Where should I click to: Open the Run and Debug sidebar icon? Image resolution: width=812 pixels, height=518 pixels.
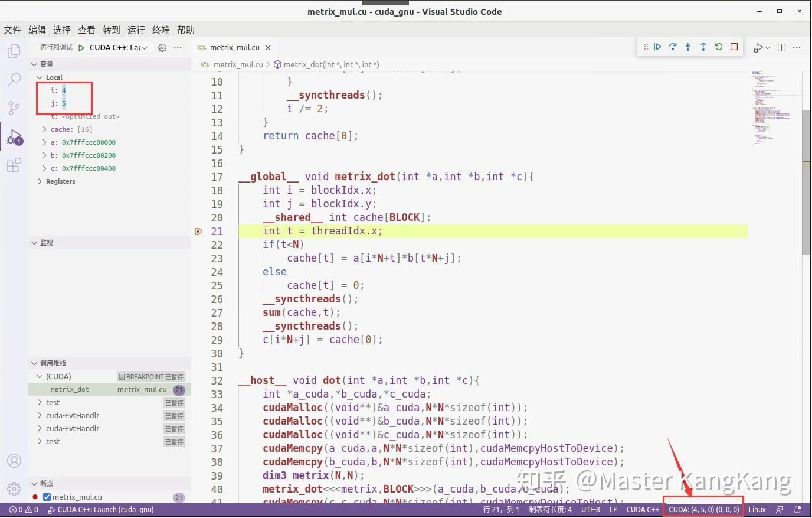[14, 137]
